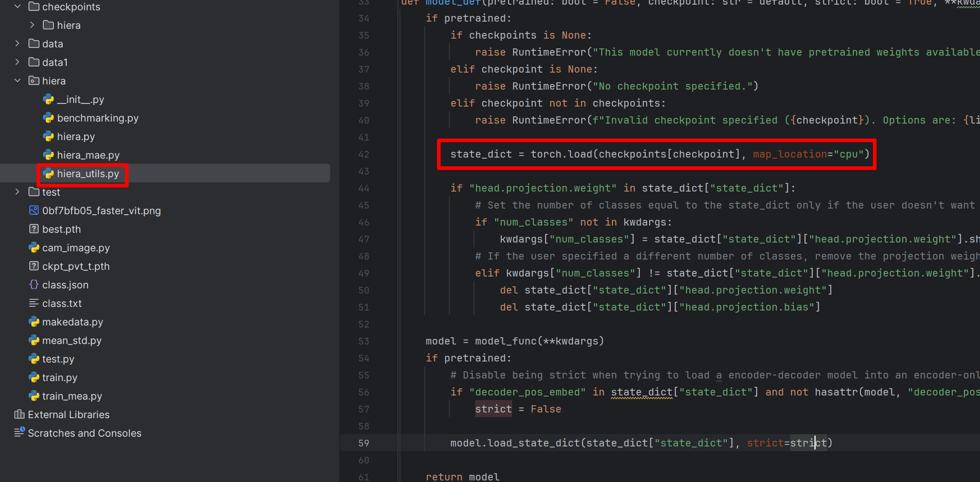Open the __init__.py file
This screenshot has height=482, width=980.
click(x=81, y=99)
